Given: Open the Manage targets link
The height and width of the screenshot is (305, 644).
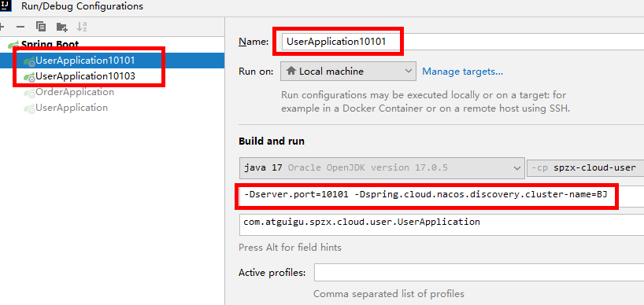Looking at the screenshot, I should pyautogui.click(x=462, y=72).
